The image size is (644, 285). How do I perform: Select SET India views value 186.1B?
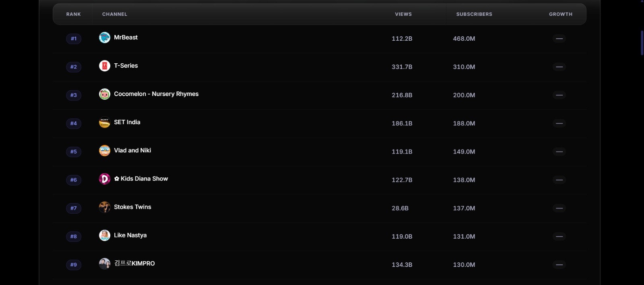(x=402, y=123)
